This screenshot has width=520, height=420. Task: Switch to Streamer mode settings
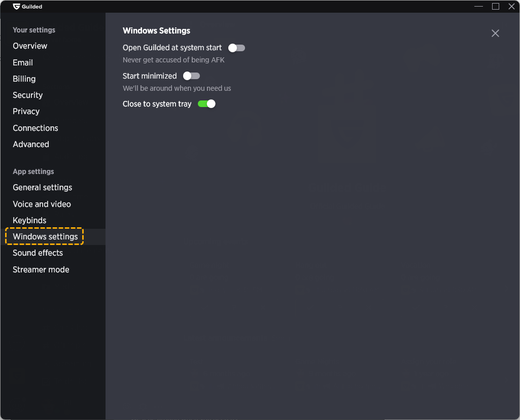pyautogui.click(x=41, y=269)
